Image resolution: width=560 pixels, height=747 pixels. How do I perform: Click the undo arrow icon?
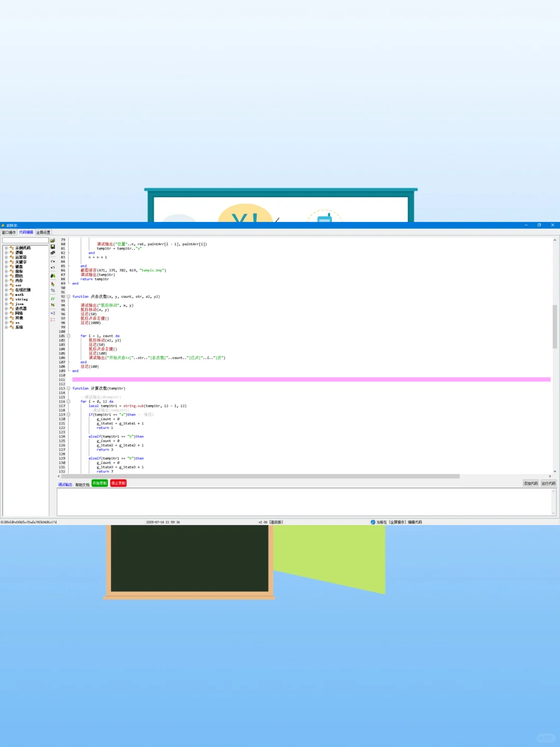coord(53,268)
